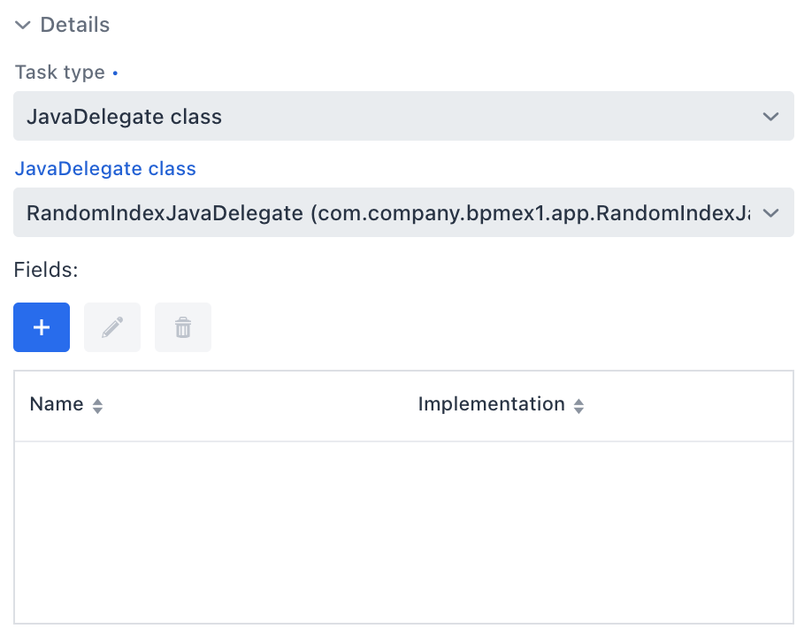Click the sort arrows beside Name

coord(96,405)
